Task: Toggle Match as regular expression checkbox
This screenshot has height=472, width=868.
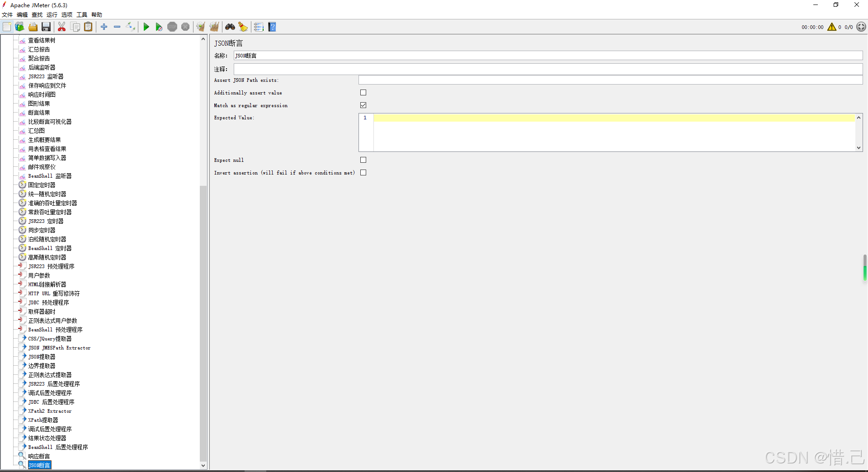Action: point(363,105)
